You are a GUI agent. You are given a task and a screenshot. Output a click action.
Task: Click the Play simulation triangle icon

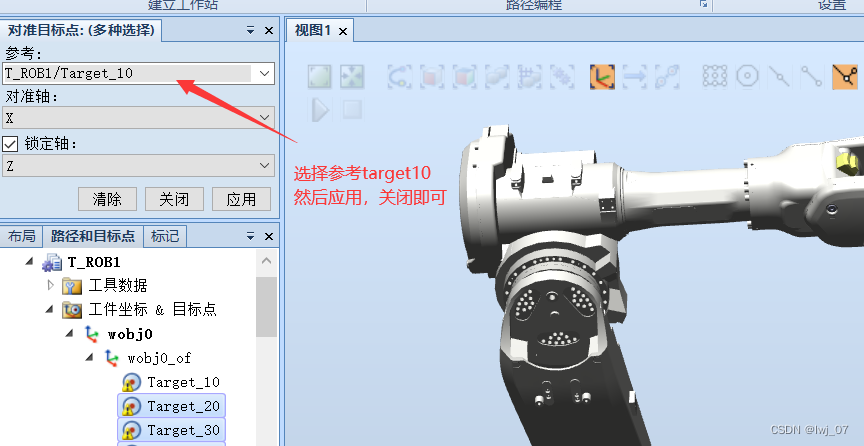coord(320,109)
